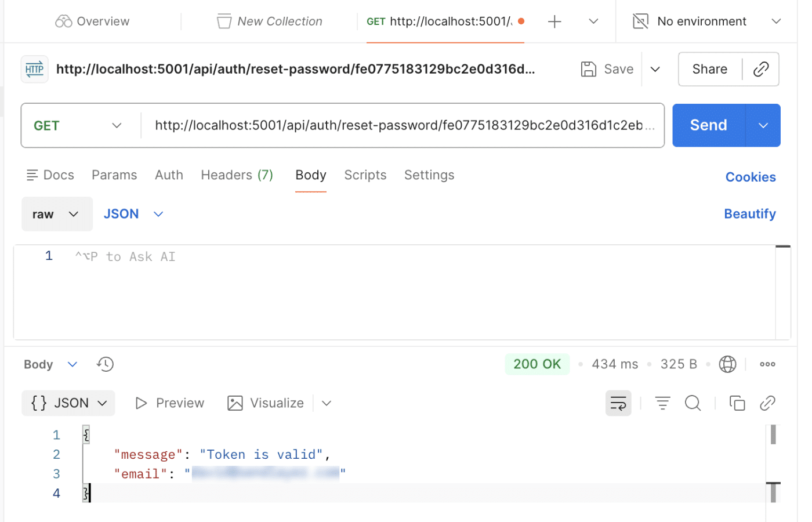Viewport: 812px width, 522px height.
Task: Beautify the JSON request body
Action: (x=750, y=213)
